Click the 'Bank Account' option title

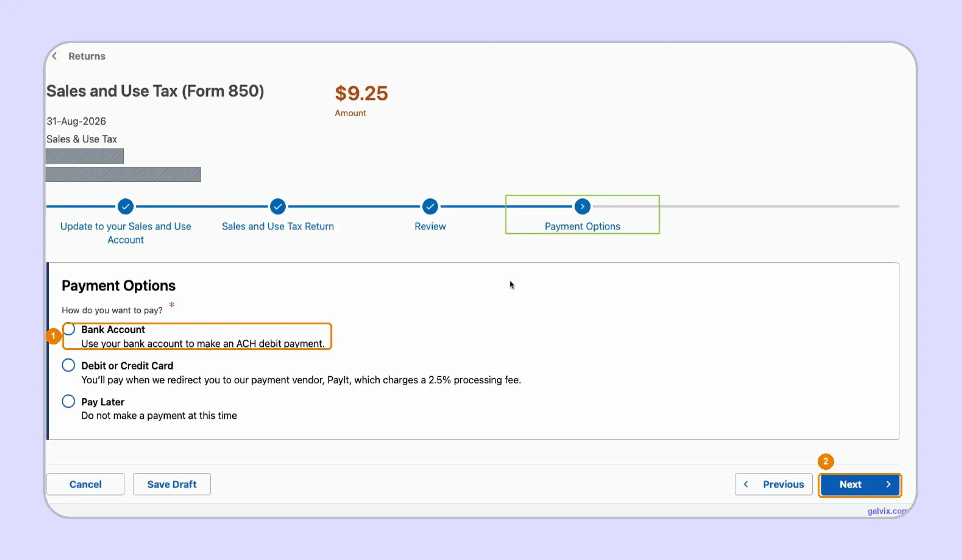[113, 329]
